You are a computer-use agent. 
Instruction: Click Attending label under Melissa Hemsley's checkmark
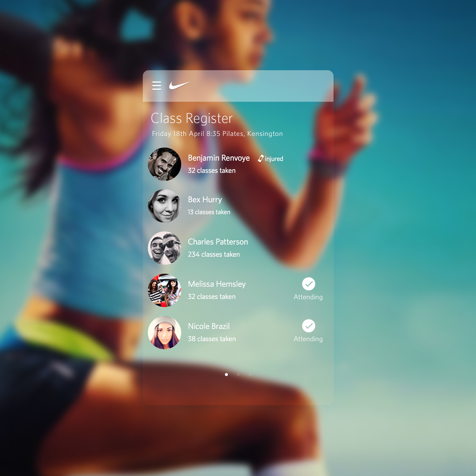pos(308,297)
